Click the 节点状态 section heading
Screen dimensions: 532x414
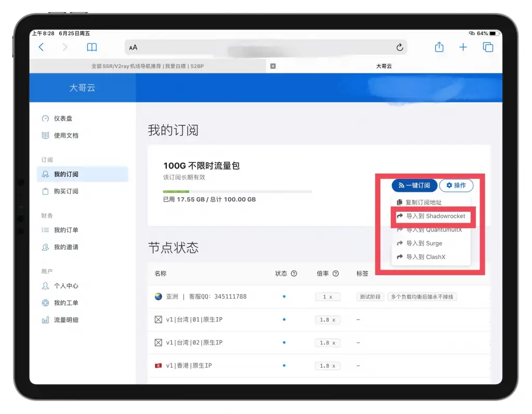(173, 248)
